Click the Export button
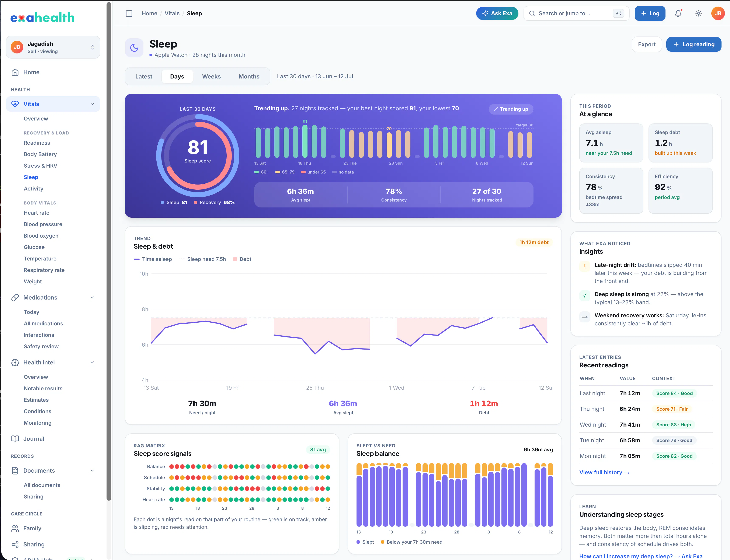This screenshot has width=730, height=560. (x=646, y=44)
